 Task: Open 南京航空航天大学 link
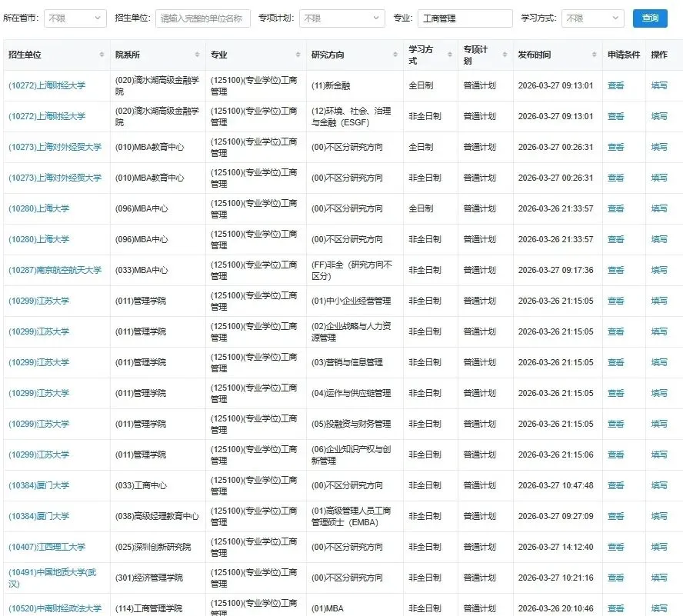55,270
